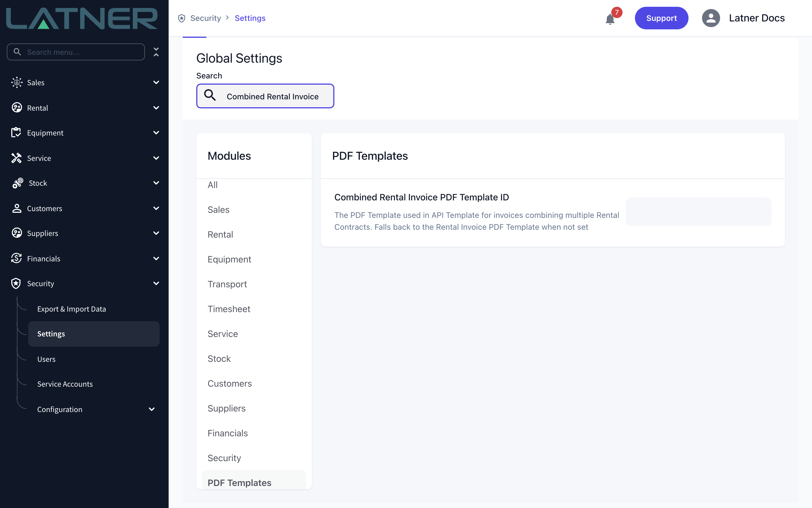Select the Suppliers module in list
Image resolution: width=812 pixels, height=508 pixels.
point(226,409)
